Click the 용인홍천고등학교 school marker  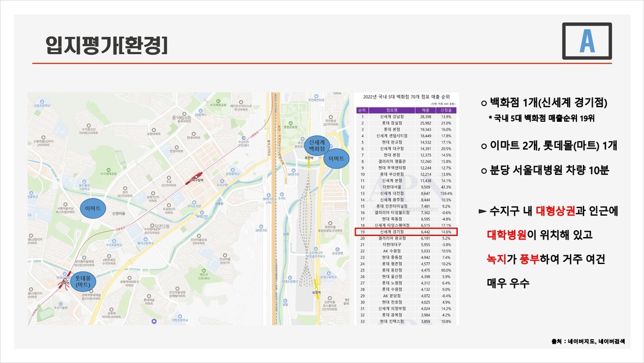(x=84, y=185)
